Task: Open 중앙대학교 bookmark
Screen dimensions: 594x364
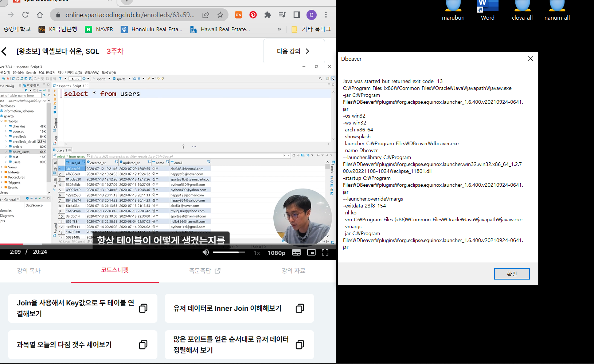Action: [x=17, y=29]
